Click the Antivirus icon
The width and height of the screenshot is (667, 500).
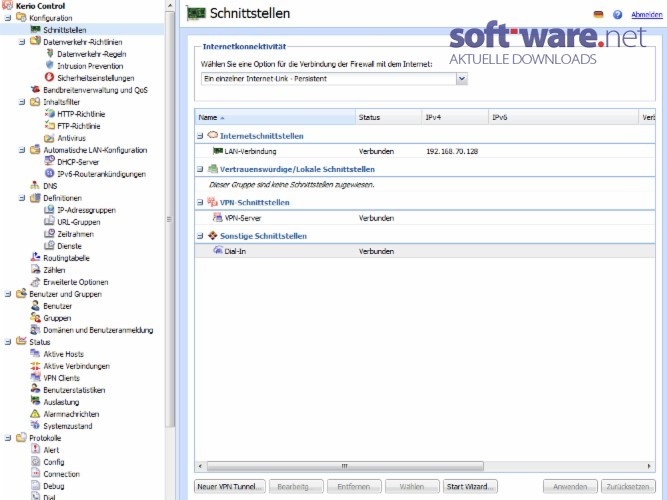[x=50, y=138]
